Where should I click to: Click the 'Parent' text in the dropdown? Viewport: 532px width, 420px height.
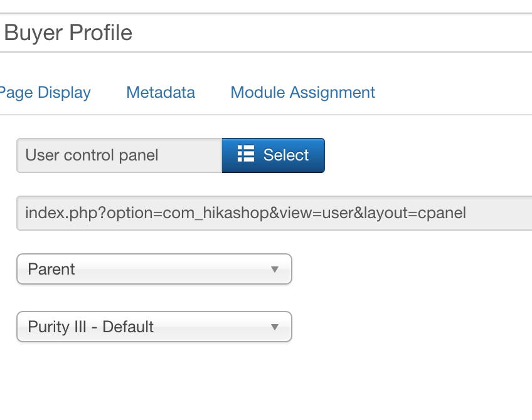51,270
